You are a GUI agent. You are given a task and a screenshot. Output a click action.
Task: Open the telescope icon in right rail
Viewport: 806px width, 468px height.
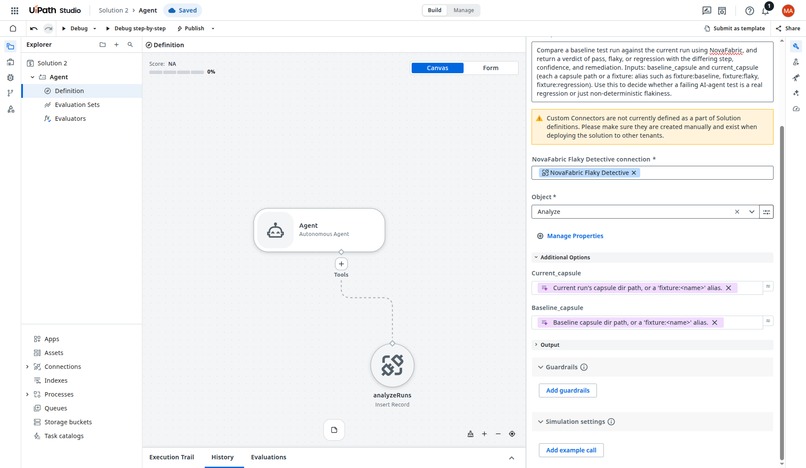796,78
